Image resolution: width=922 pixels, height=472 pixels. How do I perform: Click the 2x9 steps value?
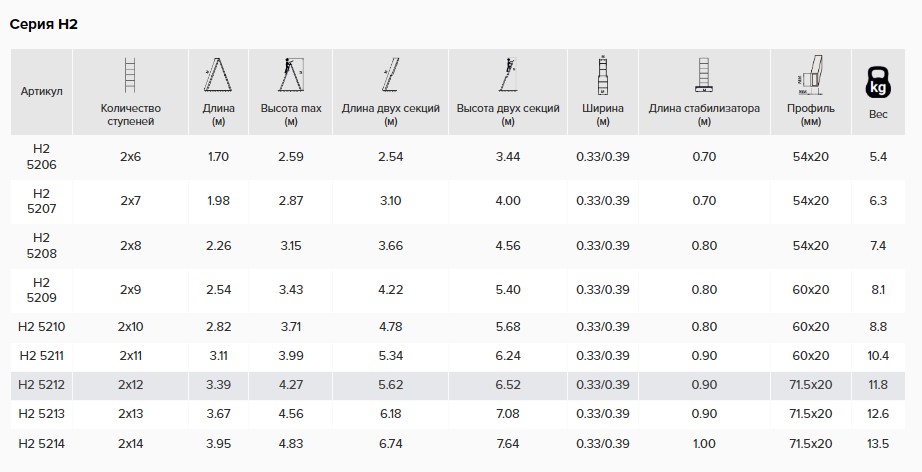pyautogui.click(x=131, y=290)
